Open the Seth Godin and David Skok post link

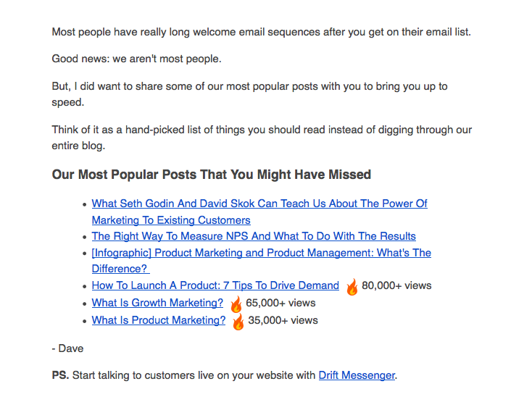pos(259,204)
